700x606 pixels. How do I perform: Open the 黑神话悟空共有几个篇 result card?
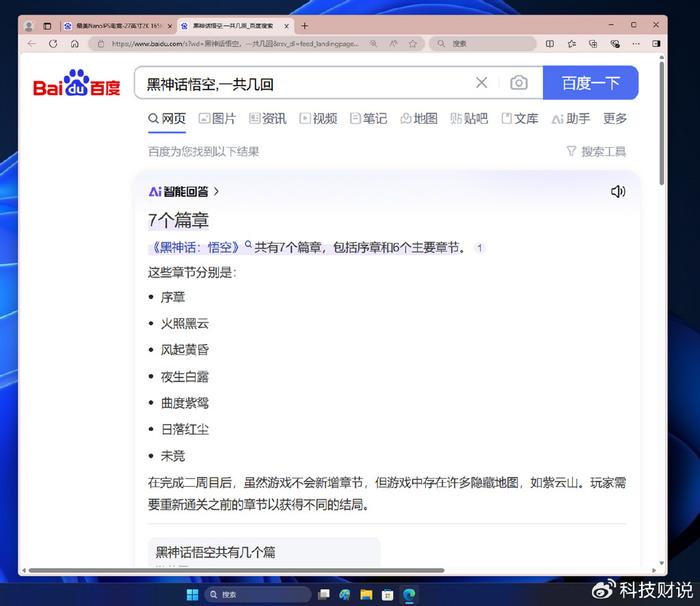click(264, 552)
